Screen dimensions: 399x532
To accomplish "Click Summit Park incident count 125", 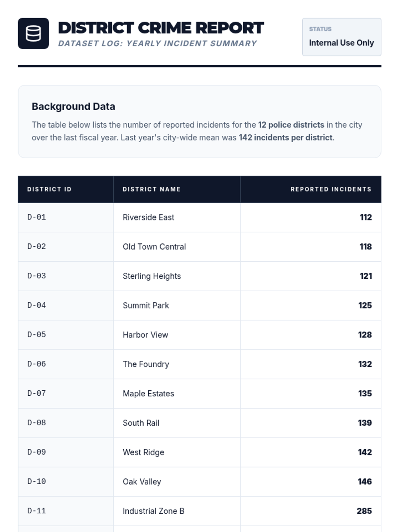I will tap(365, 305).
